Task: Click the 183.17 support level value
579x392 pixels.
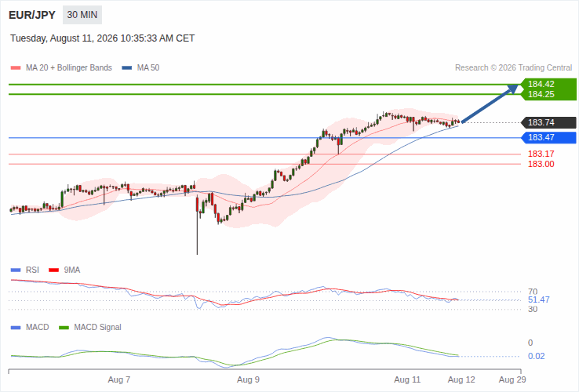Action: (x=541, y=154)
